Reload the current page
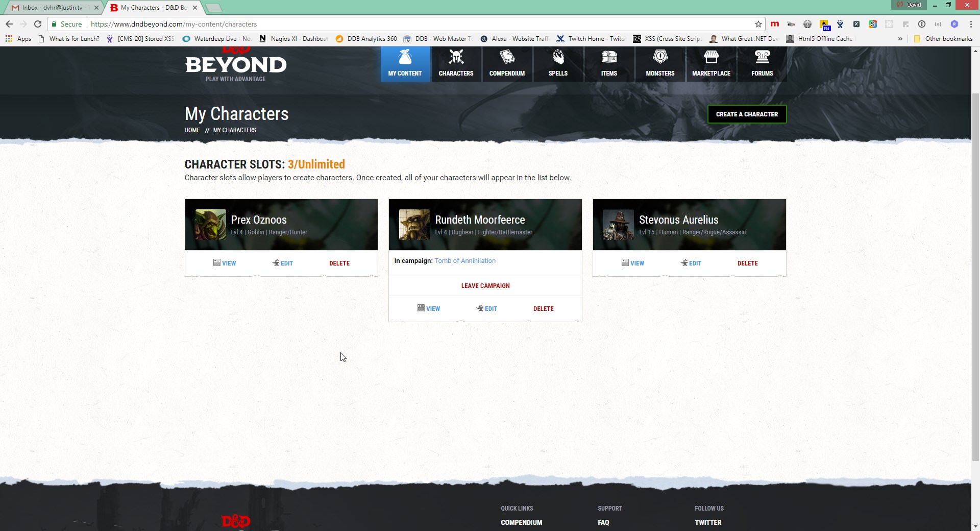The image size is (980, 531). pos(38,24)
